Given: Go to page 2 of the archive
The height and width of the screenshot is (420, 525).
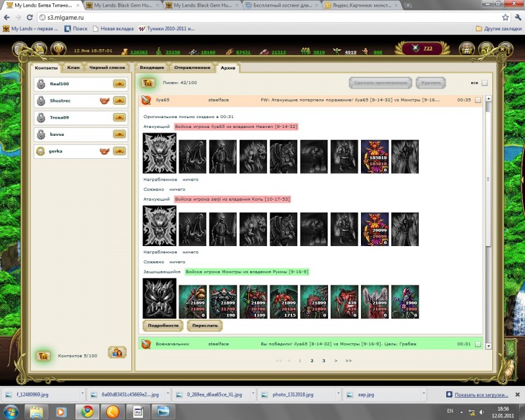Looking at the screenshot, I should coord(312,361).
